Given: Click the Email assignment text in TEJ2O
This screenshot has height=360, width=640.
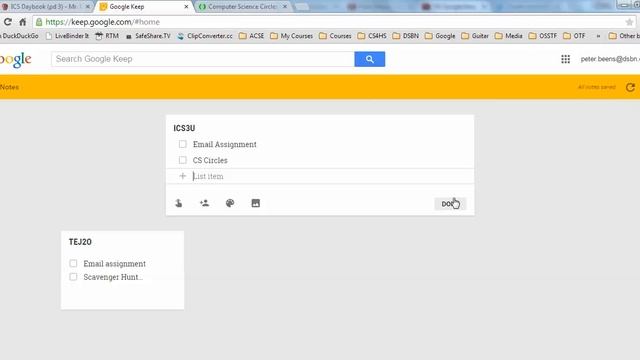Looking at the screenshot, I should pyautogui.click(x=114, y=263).
